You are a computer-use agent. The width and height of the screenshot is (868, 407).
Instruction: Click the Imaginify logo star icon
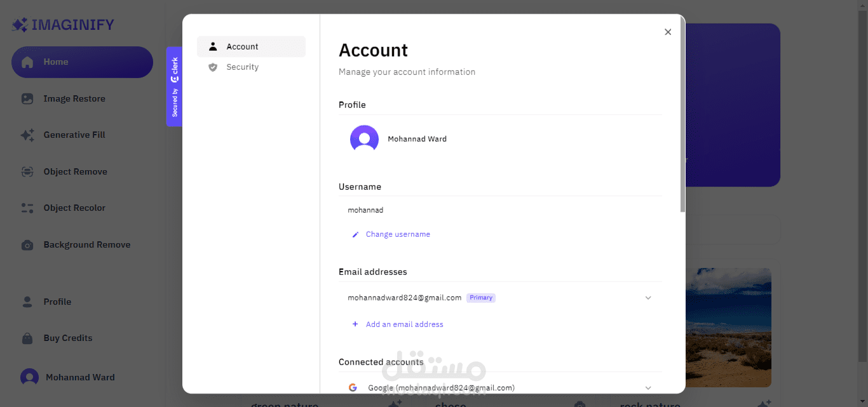(x=20, y=25)
